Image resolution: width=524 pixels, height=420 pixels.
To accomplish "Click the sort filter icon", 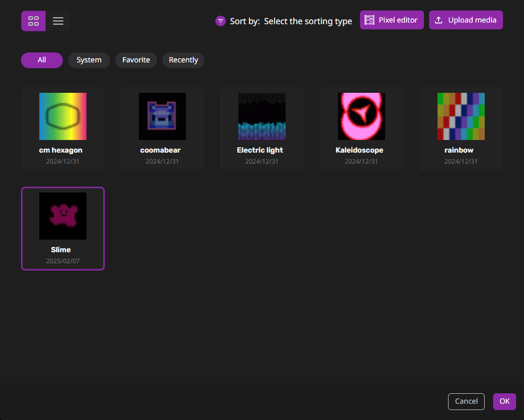I will pos(221,21).
